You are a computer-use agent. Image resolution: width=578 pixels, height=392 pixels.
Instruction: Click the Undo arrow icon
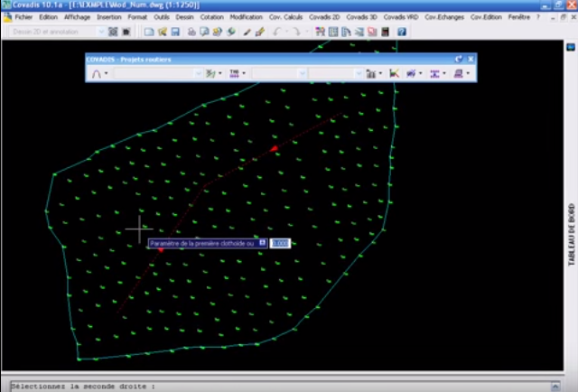point(276,32)
